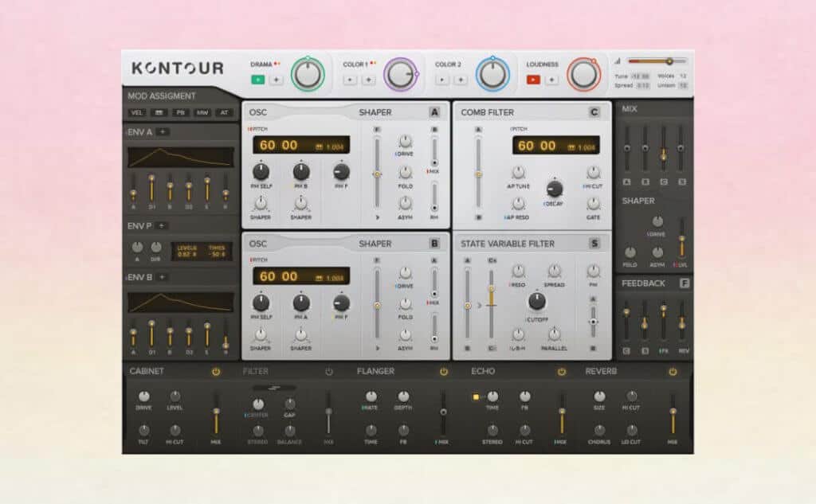Screen dimensions: 816x504
Task: Click the Reverb CHORUS knob
Action: 599,430
